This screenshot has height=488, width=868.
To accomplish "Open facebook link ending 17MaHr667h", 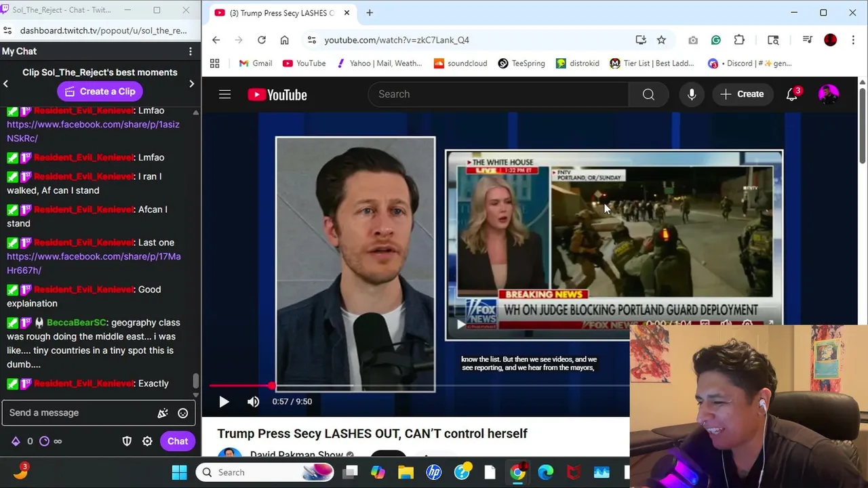I will point(94,264).
